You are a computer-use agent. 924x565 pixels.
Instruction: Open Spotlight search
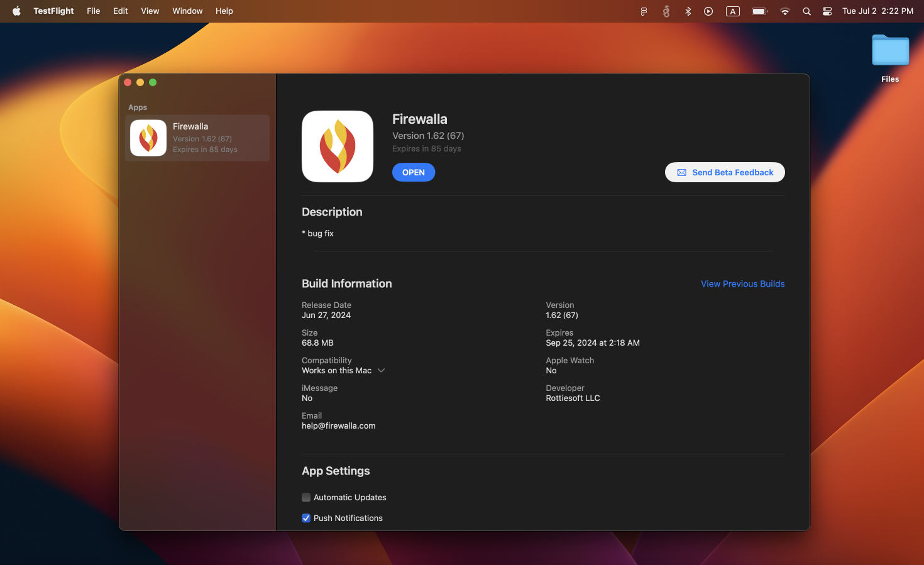806,11
